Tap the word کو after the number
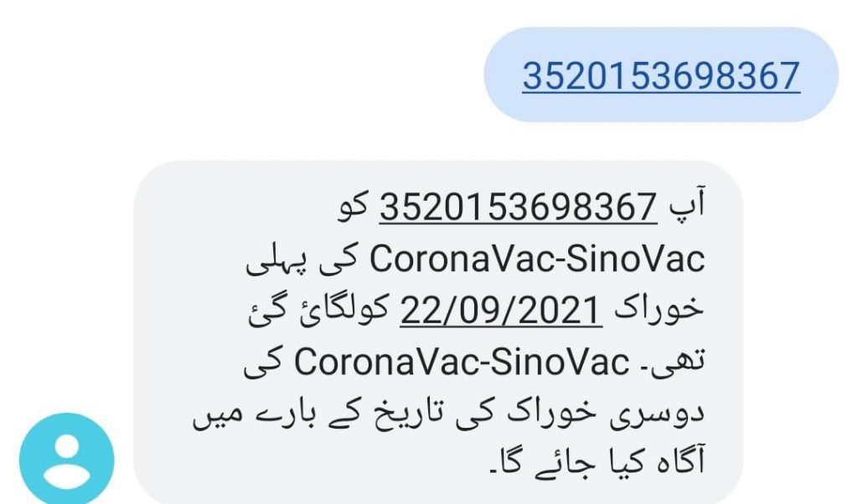Screen dimensions: 858x504 pos(354,207)
